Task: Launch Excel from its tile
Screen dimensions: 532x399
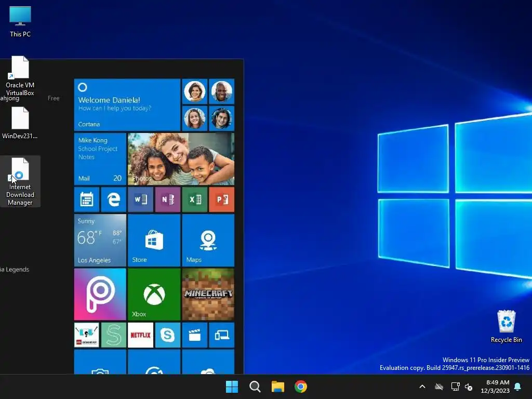Action: pos(195,199)
